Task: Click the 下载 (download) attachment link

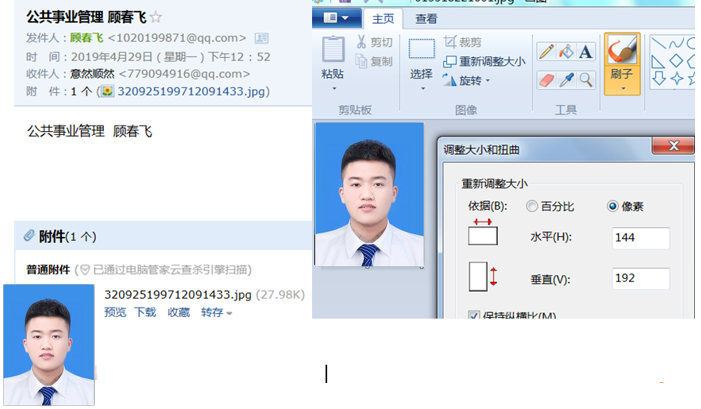Action: point(145,313)
